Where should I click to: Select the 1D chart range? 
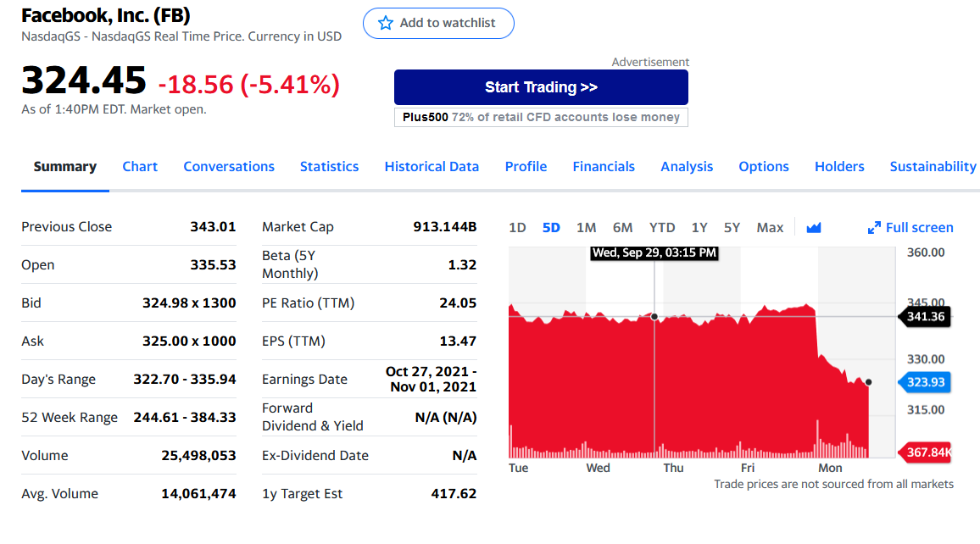pos(517,228)
